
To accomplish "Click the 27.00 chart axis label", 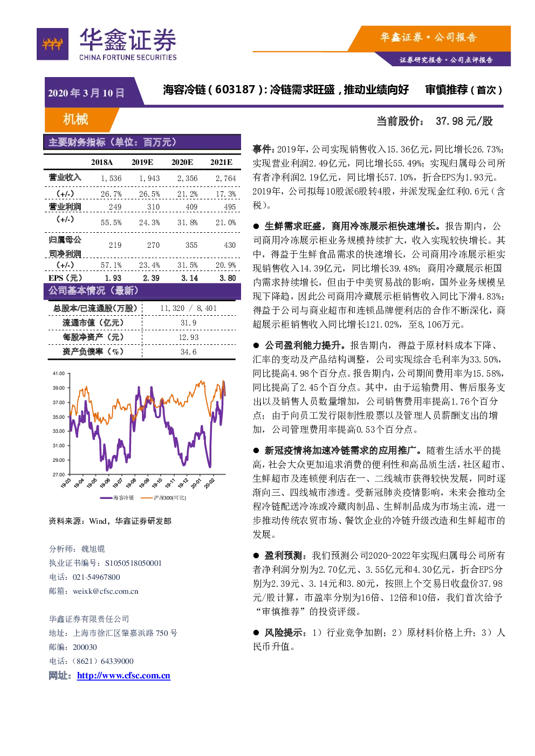I will point(58,475).
